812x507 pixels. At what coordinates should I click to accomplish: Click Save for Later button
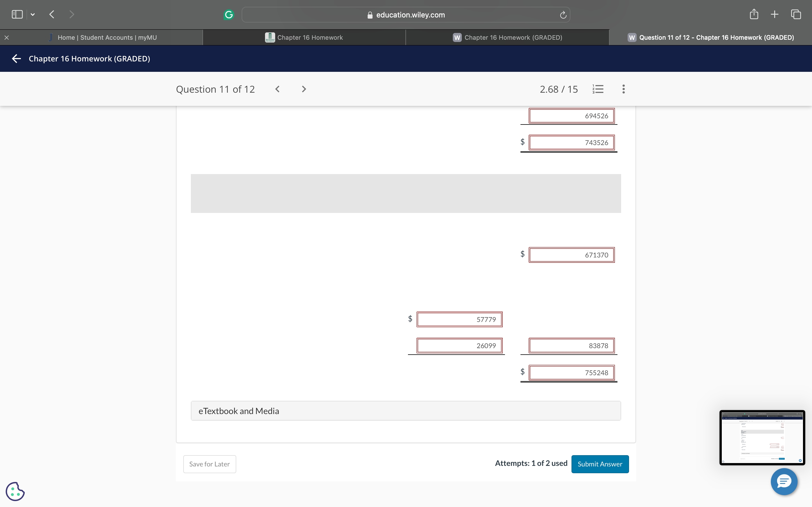coord(209,464)
